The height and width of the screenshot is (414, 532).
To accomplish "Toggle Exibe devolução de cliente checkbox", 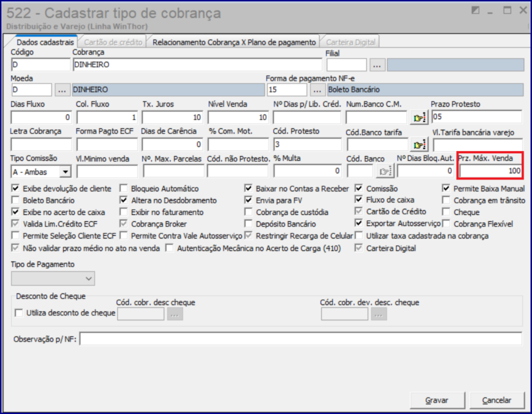I will [x=15, y=189].
